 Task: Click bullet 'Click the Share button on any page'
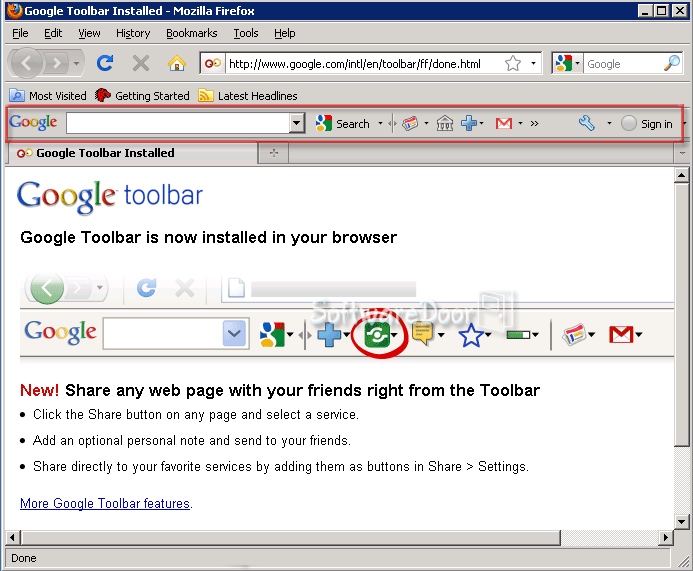196,415
